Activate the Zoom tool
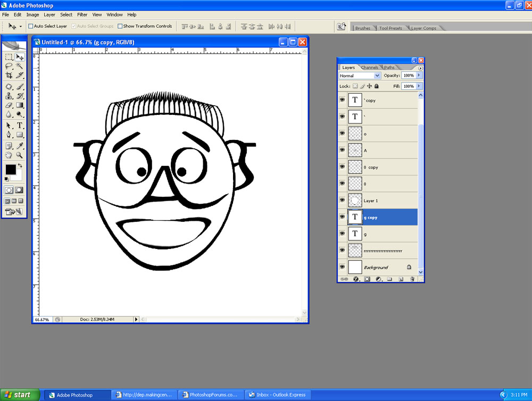 (x=20, y=155)
